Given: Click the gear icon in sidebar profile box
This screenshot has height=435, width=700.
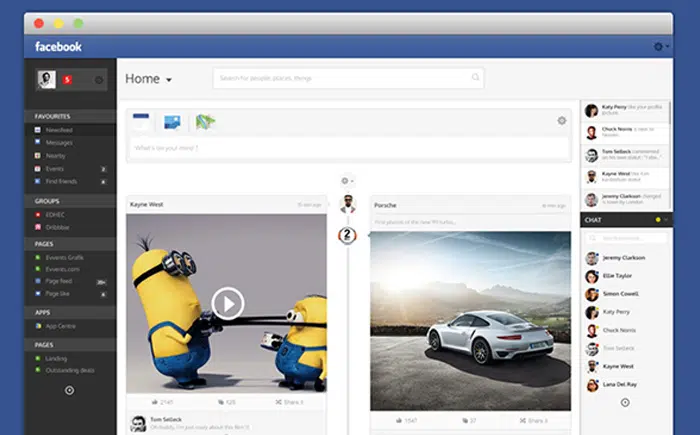Looking at the screenshot, I should [x=99, y=79].
